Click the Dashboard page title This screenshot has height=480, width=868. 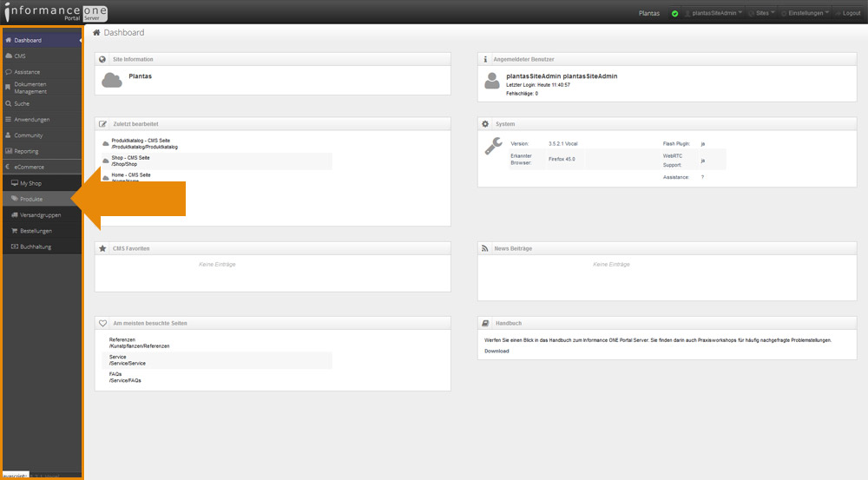coord(124,33)
